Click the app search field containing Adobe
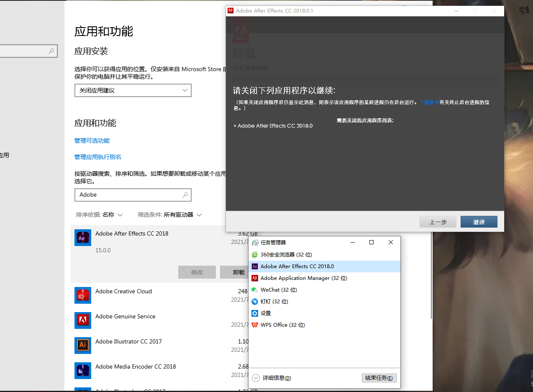The width and height of the screenshot is (533, 392). click(133, 195)
